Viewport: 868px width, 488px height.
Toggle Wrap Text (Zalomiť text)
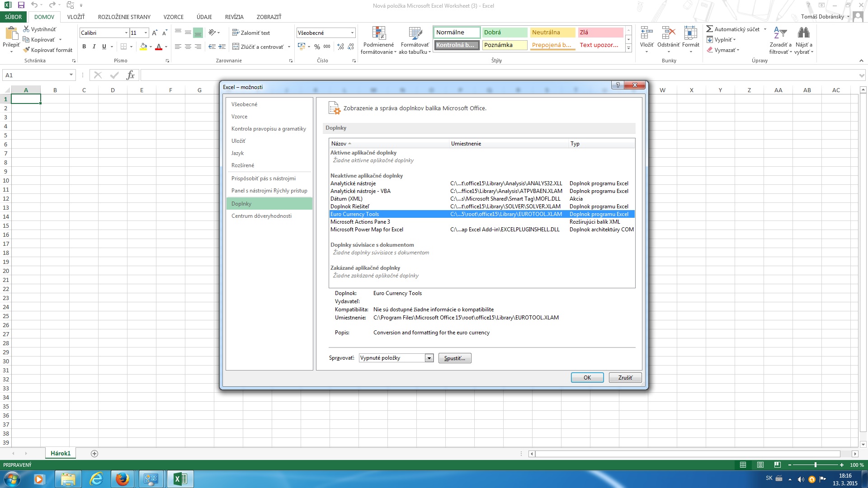[x=251, y=33]
